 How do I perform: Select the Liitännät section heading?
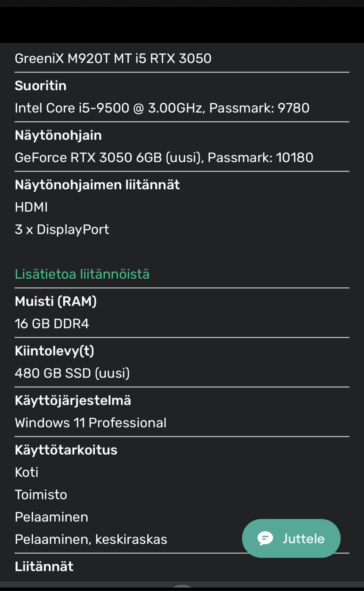[44, 567]
